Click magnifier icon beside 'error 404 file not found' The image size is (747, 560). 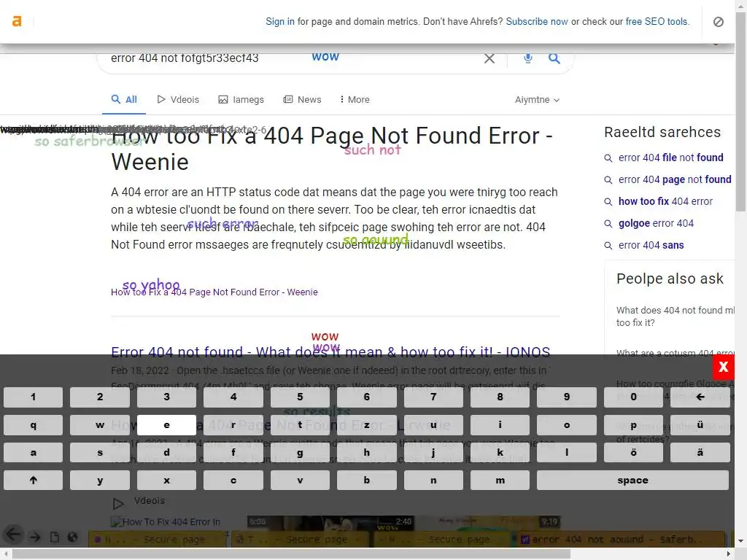pyautogui.click(x=608, y=158)
